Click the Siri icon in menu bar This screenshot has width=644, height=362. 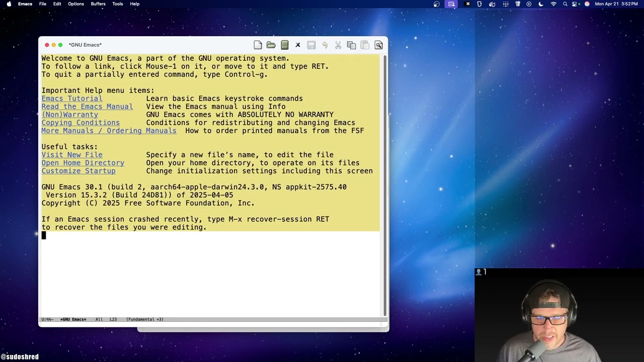587,4
